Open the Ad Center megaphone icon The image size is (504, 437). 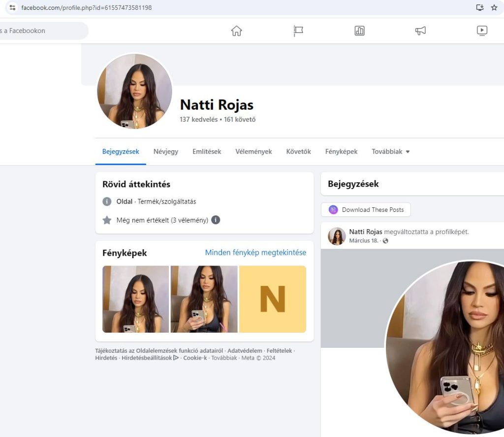click(x=420, y=31)
